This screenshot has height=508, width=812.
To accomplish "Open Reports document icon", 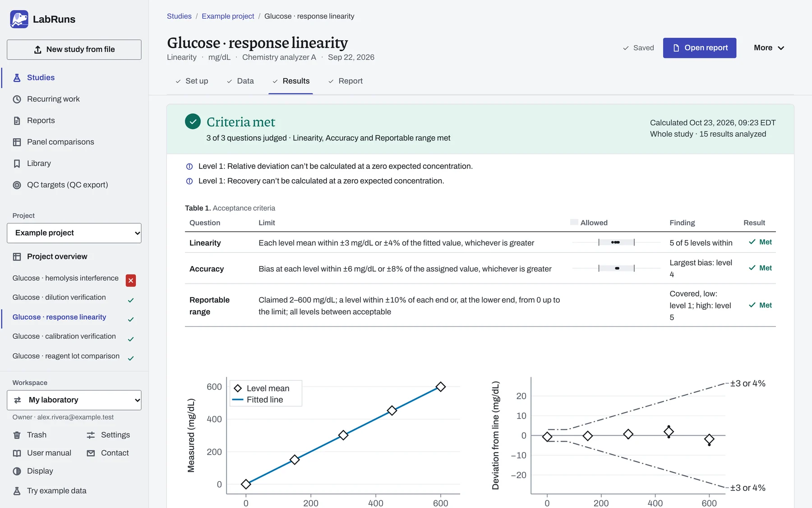I will (17, 121).
